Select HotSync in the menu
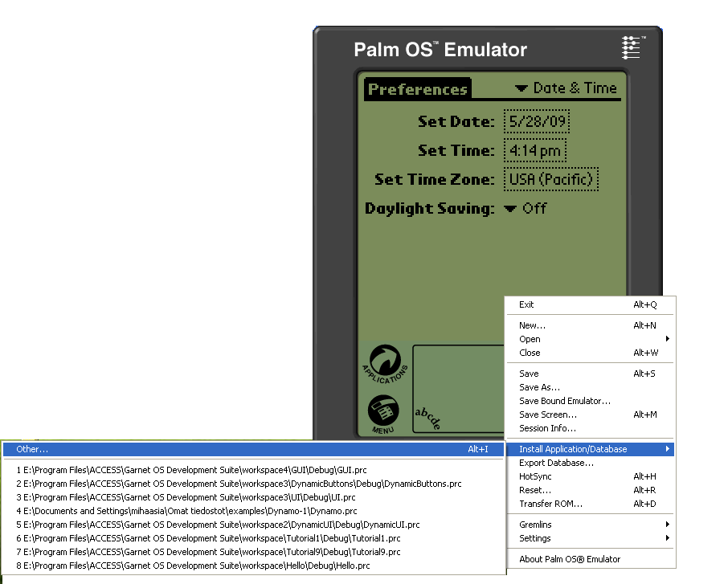 pyautogui.click(x=590, y=476)
